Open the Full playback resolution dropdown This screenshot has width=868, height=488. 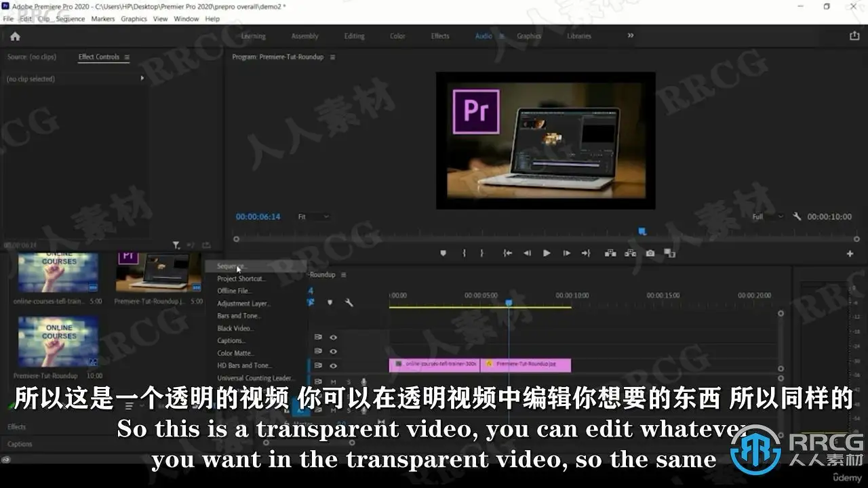768,217
